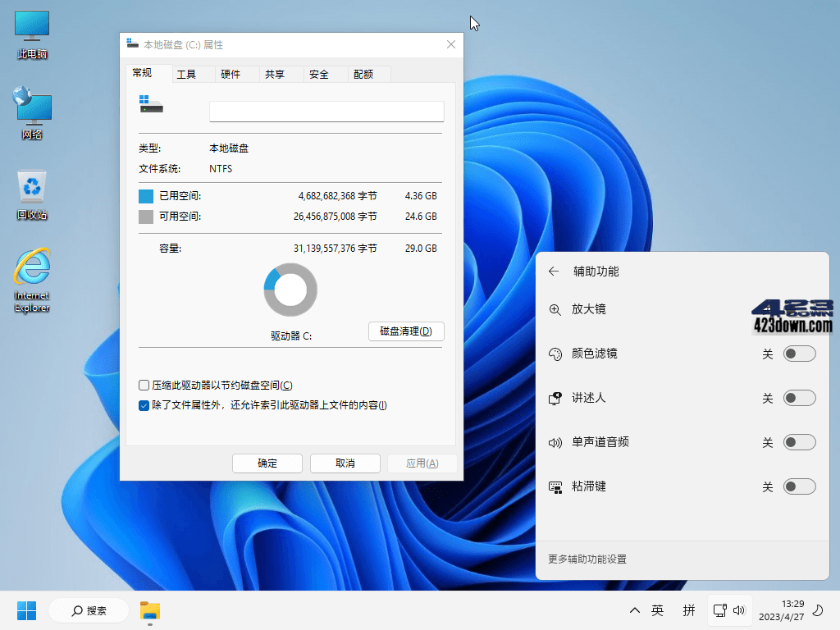Open File Explorer from the taskbar

(152, 610)
